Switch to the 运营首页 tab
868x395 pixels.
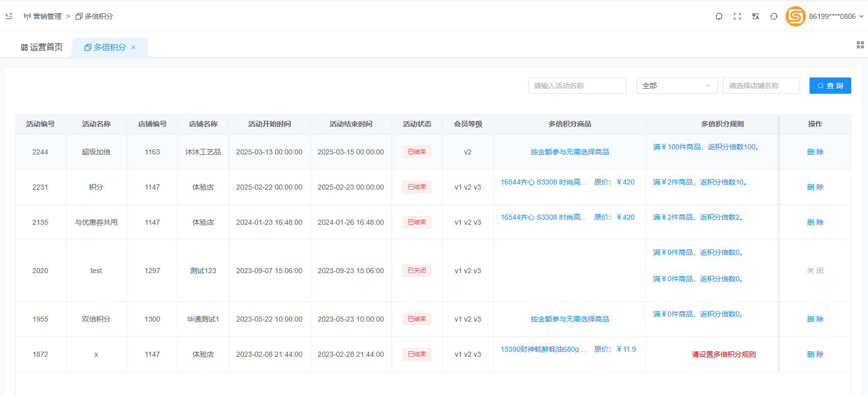(x=42, y=47)
